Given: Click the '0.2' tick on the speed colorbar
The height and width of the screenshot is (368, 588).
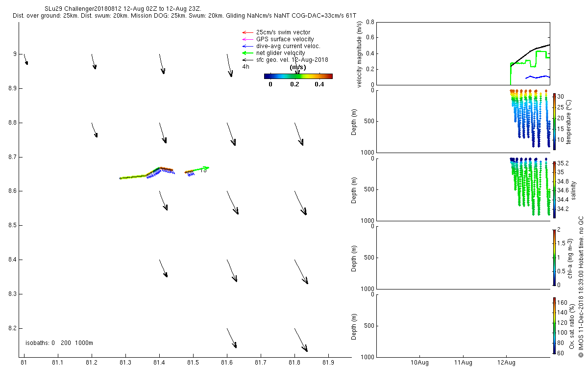Looking at the screenshot, I should (294, 84).
